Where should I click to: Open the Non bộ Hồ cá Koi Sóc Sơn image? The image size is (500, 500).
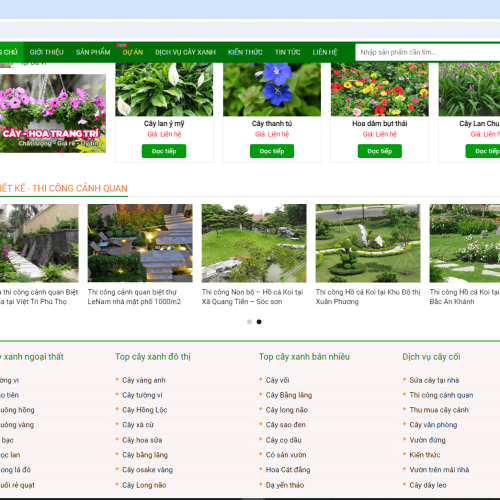254,243
